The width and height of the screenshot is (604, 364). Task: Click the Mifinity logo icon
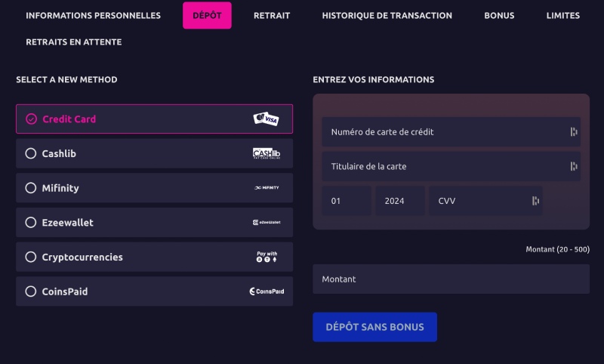pos(267,187)
